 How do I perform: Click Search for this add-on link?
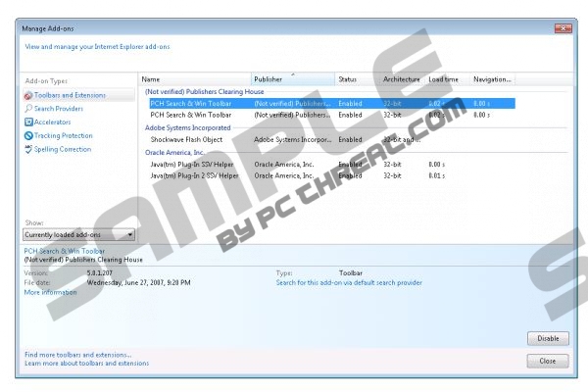pyautogui.click(x=349, y=282)
